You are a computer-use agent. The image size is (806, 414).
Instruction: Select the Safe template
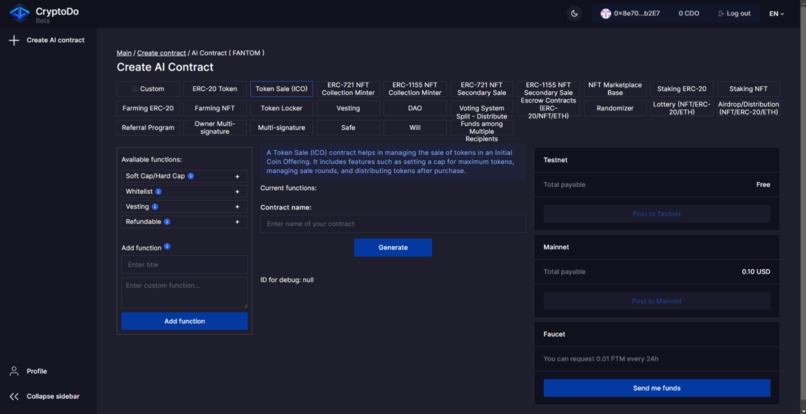[x=348, y=128]
